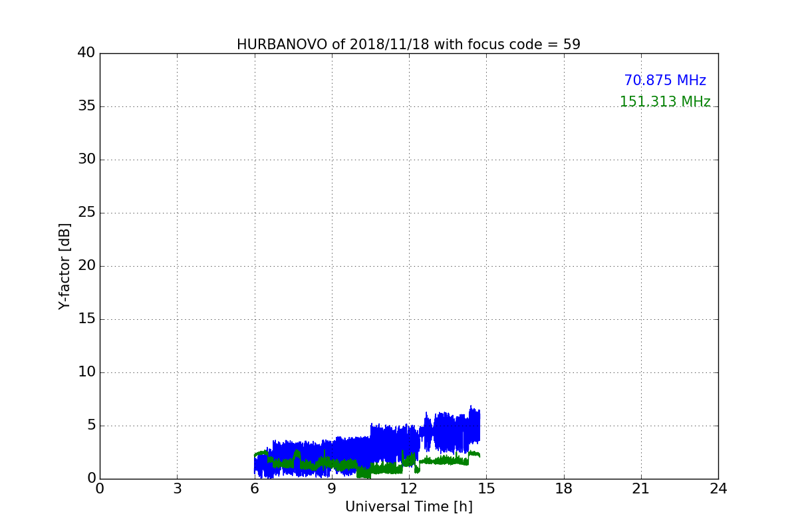Click the x-axis tick label 21
798x532 pixels.
[x=641, y=489]
